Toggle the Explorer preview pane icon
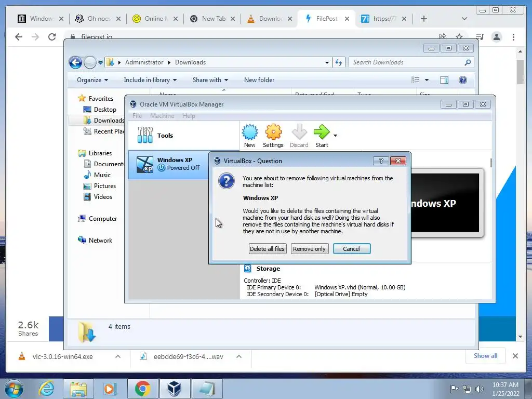 click(444, 80)
